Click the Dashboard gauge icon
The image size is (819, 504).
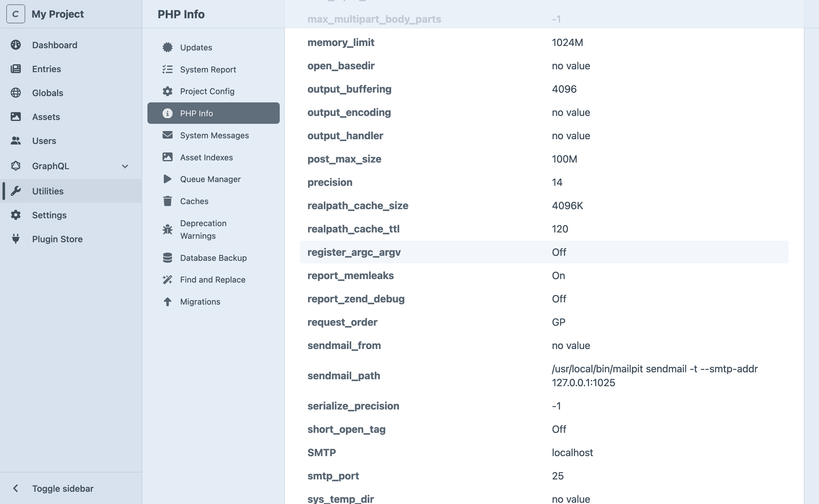click(16, 45)
